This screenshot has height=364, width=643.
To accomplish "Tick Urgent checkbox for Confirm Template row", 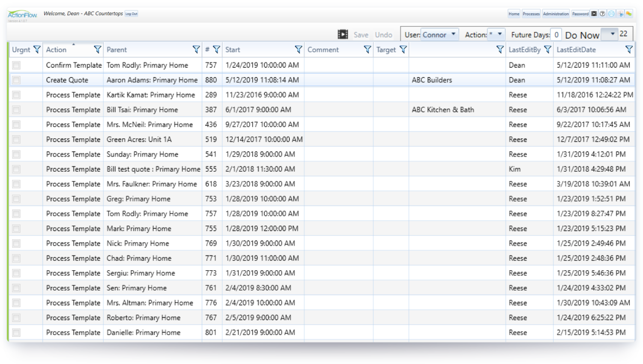I will tap(16, 65).
